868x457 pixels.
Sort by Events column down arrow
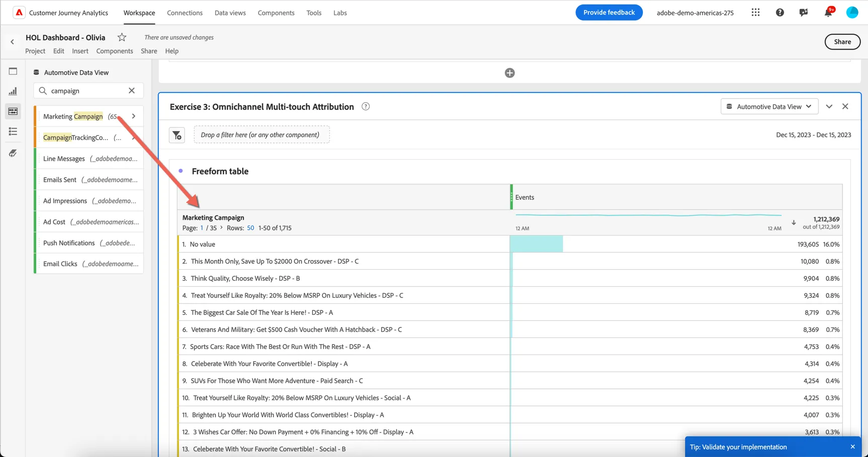794,222
